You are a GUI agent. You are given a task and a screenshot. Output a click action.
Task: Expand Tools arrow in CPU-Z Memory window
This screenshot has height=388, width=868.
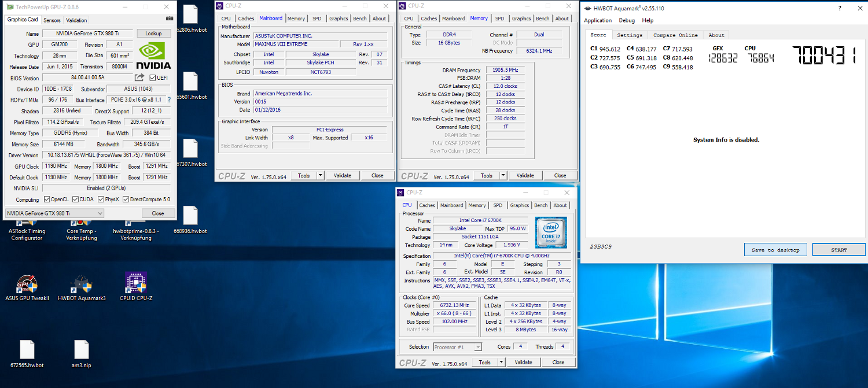(x=503, y=175)
